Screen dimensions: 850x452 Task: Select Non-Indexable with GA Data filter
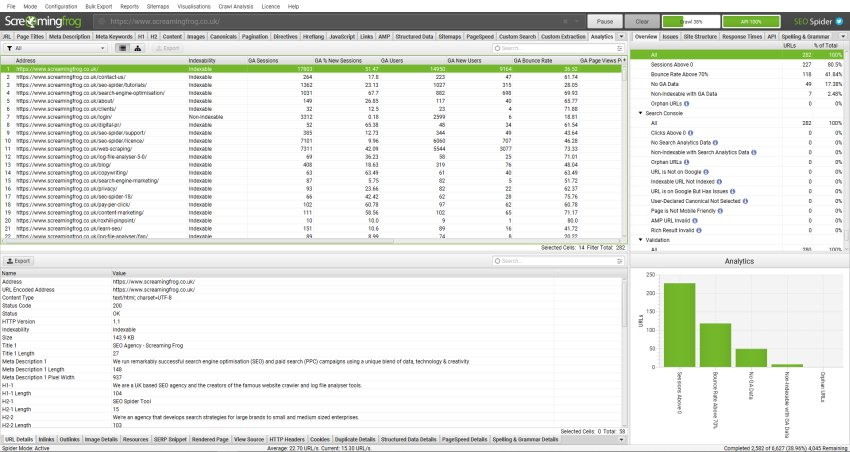point(737,94)
